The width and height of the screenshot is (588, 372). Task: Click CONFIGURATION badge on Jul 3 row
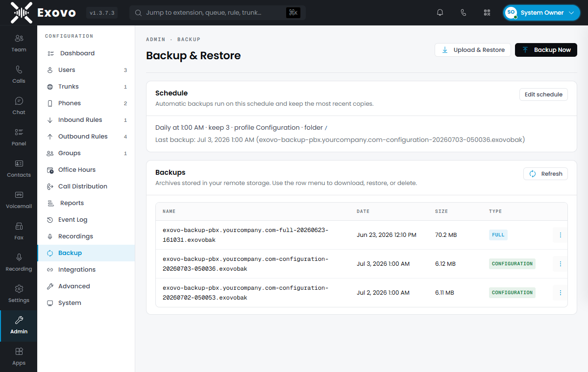click(x=512, y=264)
